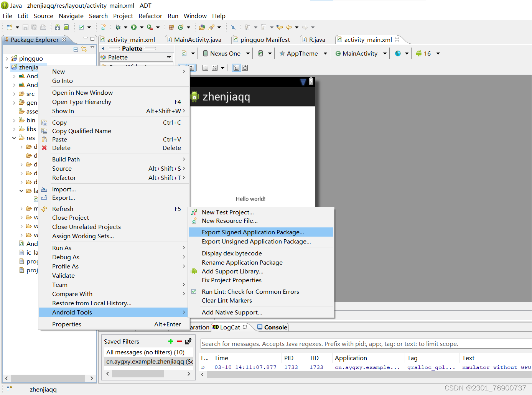This screenshot has width=532, height=395.
Task: Select Export Unsigned Application Package
Action: pyautogui.click(x=261, y=242)
